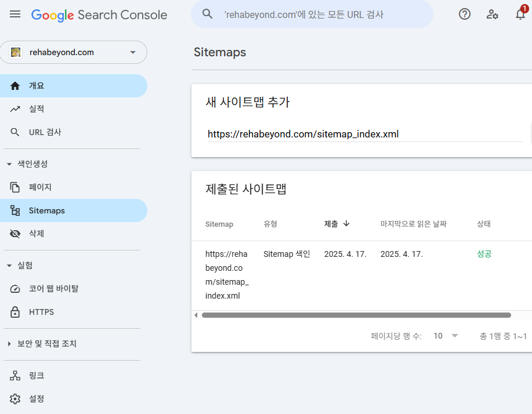Screen dimensions: 532x414
Task: Click the search magnifier icon in URL bar
Action: pyautogui.click(x=207, y=14)
